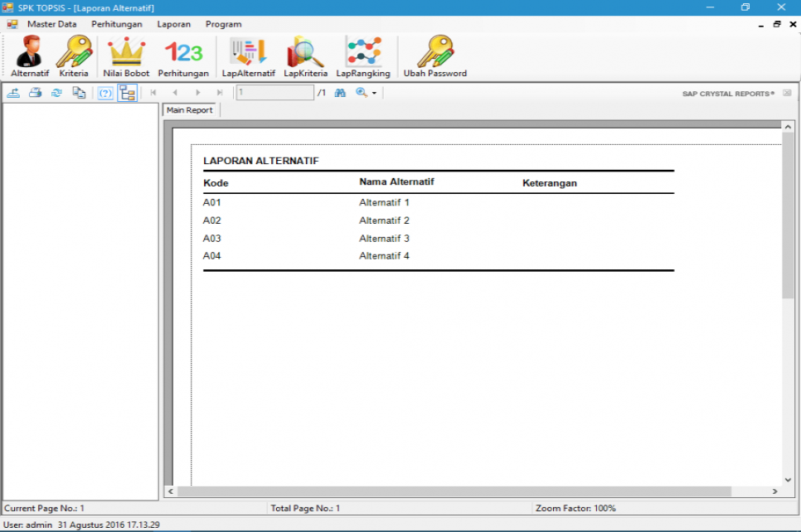
Task: Click the Kriteria keys icon
Action: coord(74,52)
